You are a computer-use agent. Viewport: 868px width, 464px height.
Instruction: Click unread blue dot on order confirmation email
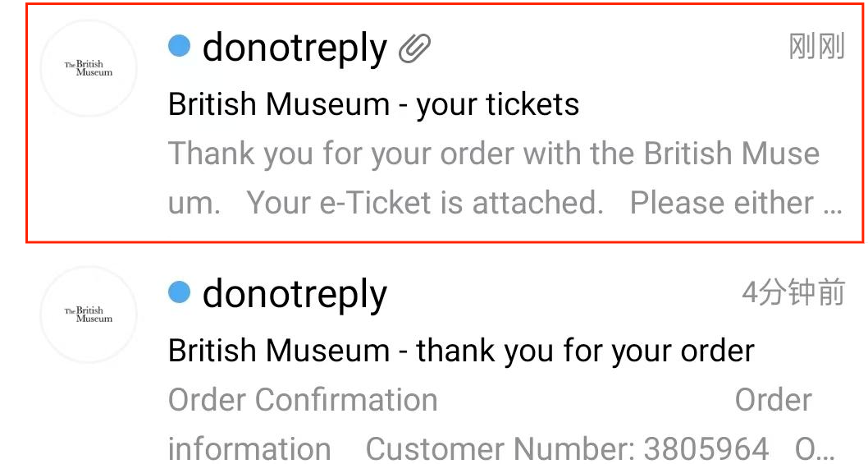pos(179,292)
